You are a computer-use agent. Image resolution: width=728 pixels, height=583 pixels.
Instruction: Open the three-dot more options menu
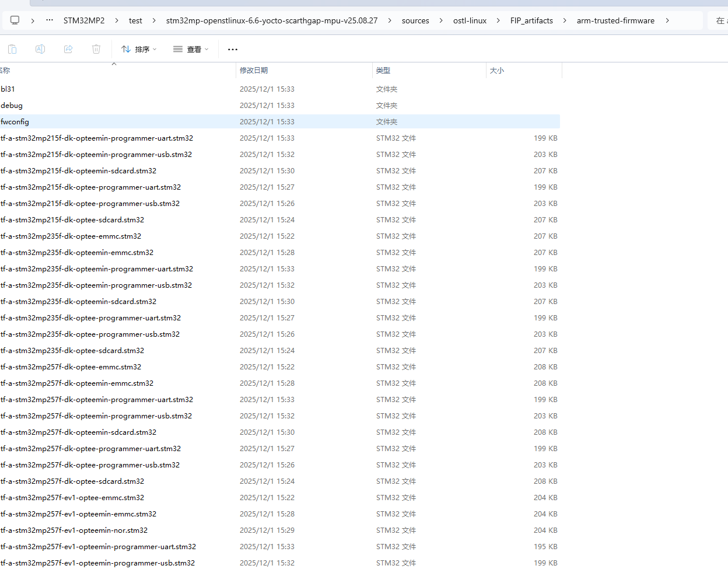(233, 49)
